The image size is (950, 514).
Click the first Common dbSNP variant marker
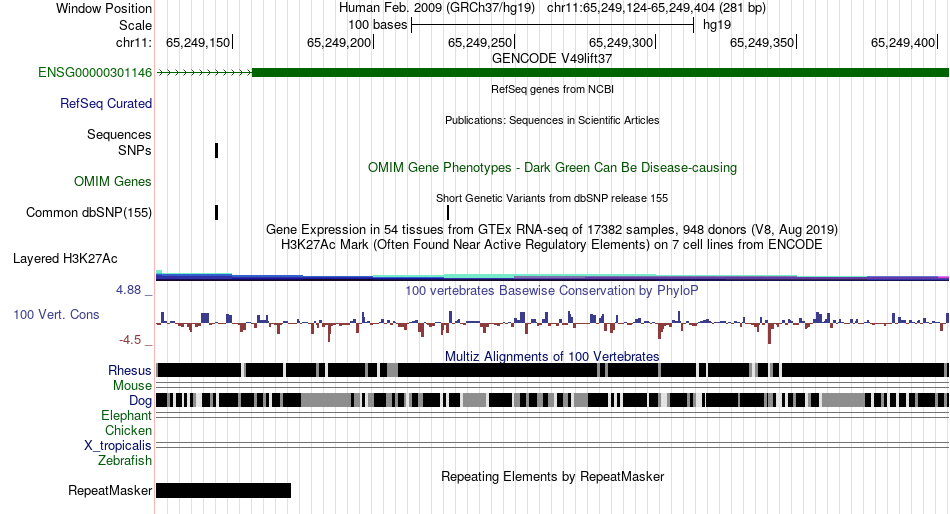[x=216, y=213]
